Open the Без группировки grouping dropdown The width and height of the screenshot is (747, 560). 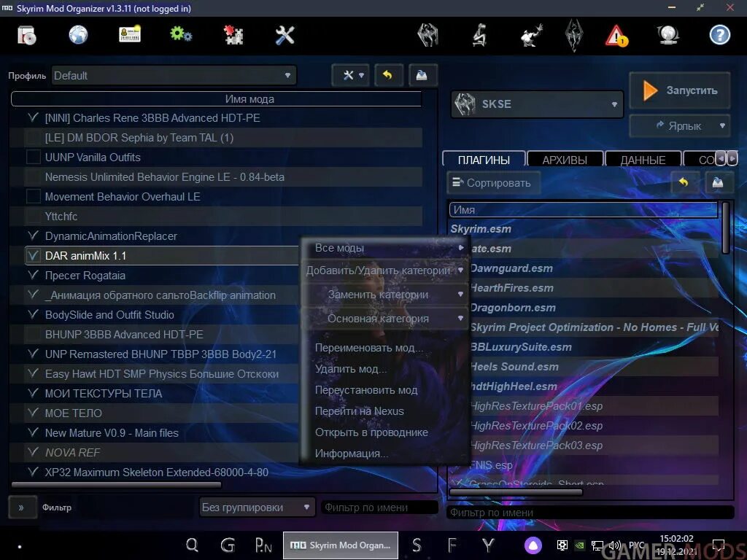pyautogui.click(x=258, y=507)
